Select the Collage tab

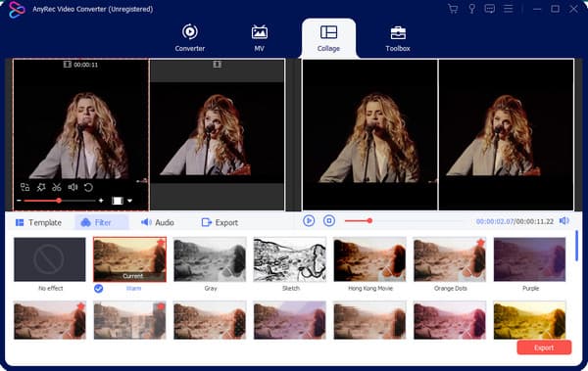[x=328, y=38]
